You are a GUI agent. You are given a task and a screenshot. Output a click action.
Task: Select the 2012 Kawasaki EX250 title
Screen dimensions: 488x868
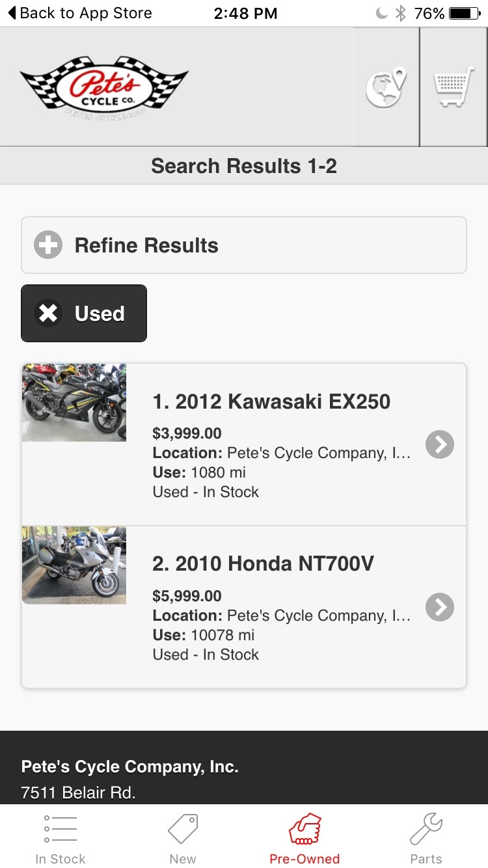pyautogui.click(x=271, y=401)
